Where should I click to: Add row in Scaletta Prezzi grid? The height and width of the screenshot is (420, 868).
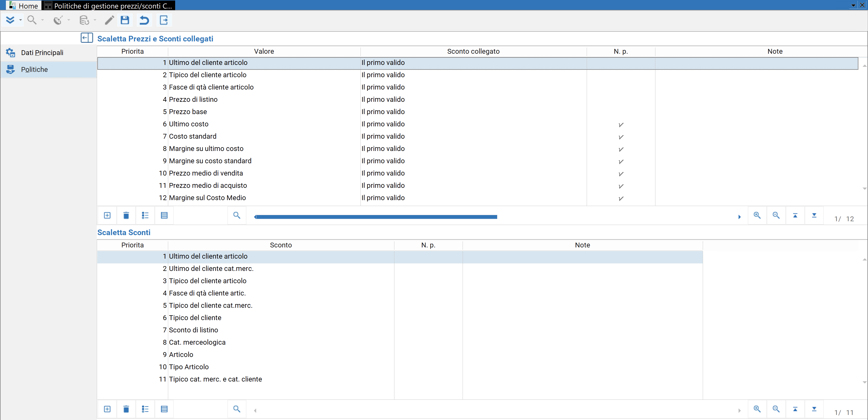pos(107,215)
